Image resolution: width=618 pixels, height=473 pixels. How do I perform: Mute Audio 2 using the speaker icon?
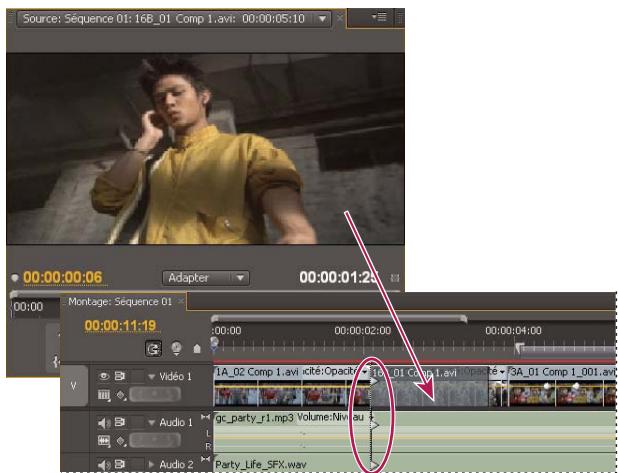point(104,465)
